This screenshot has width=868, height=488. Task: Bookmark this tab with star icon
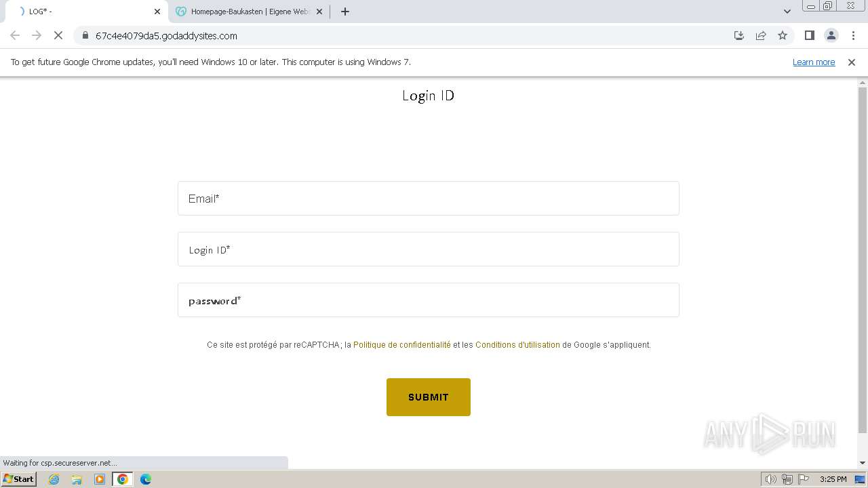pyautogui.click(x=783, y=35)
